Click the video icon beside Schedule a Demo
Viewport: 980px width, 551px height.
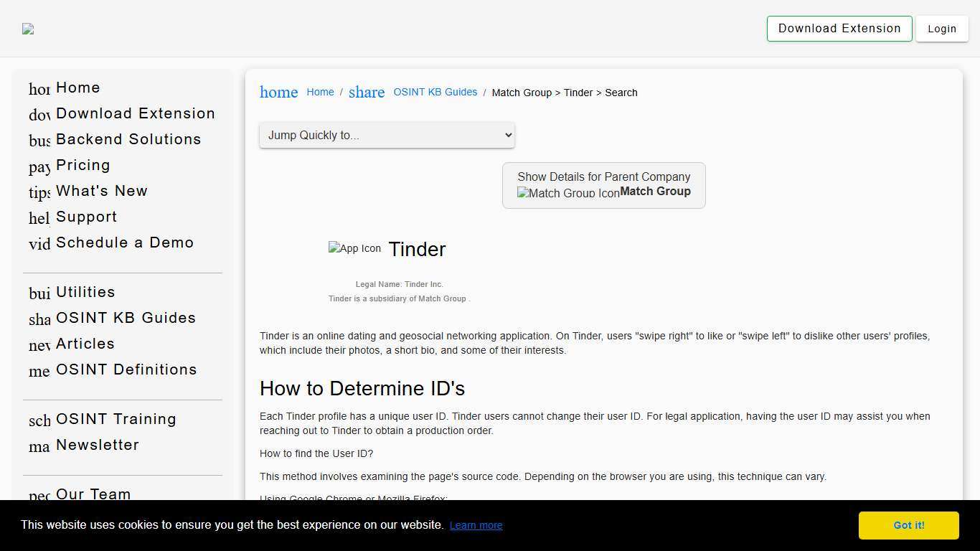39,244
